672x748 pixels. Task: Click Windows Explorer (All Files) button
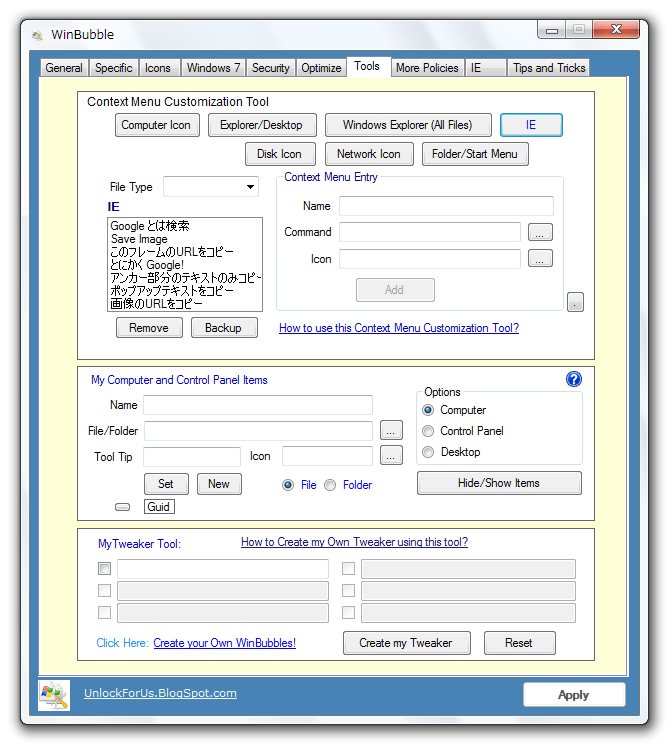click(408, 125)
